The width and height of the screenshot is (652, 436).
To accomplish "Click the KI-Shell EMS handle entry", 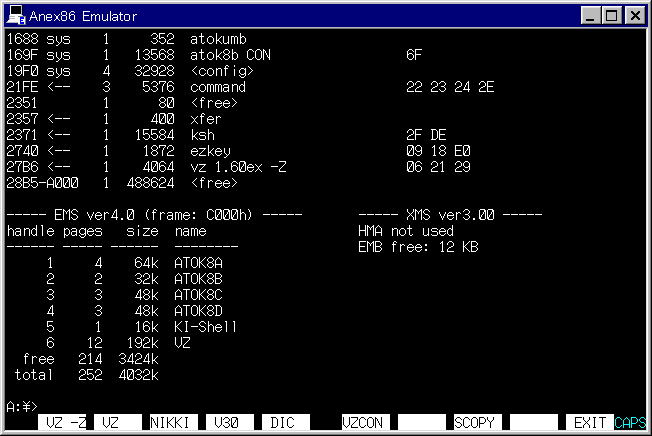I will [x=206, y=327].
